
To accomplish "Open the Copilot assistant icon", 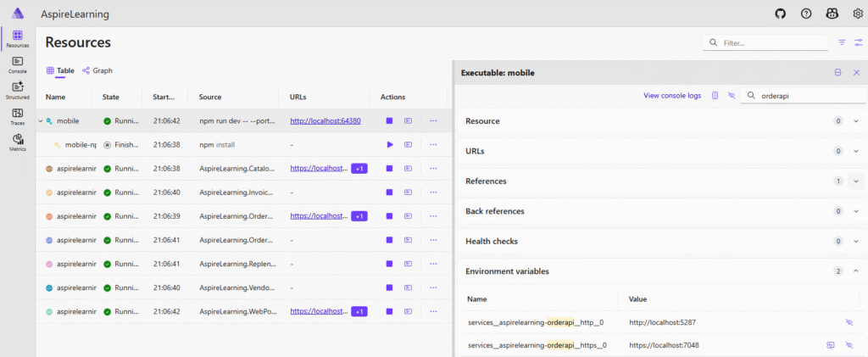I will pos(832,14).
